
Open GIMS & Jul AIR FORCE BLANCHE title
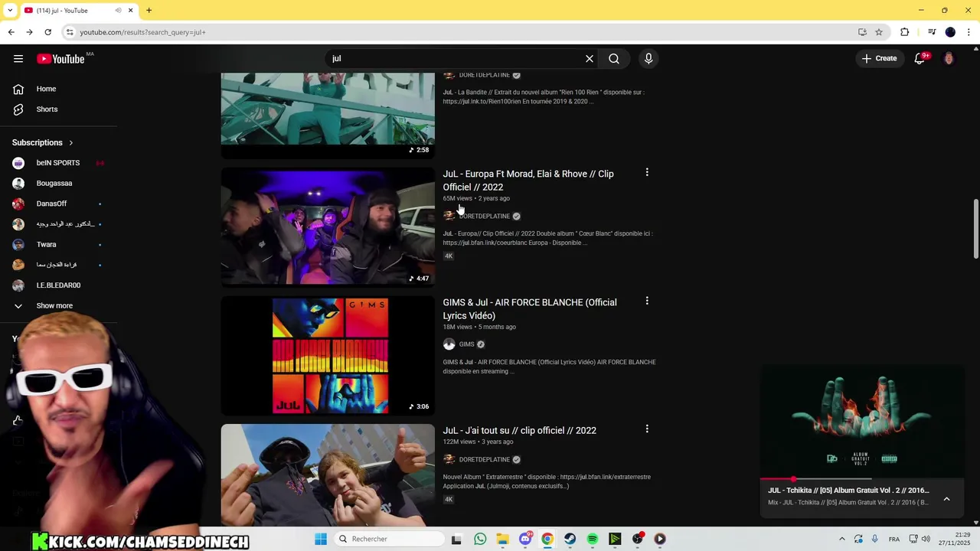[x=530, y=309]
